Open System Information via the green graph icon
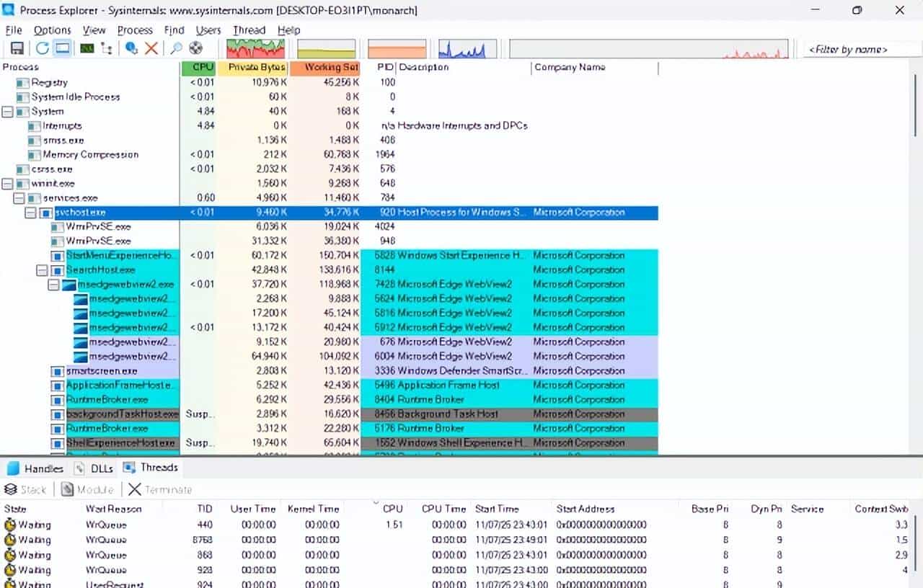The width and height of the screenshot is (923, 588). tap(87, 48)
